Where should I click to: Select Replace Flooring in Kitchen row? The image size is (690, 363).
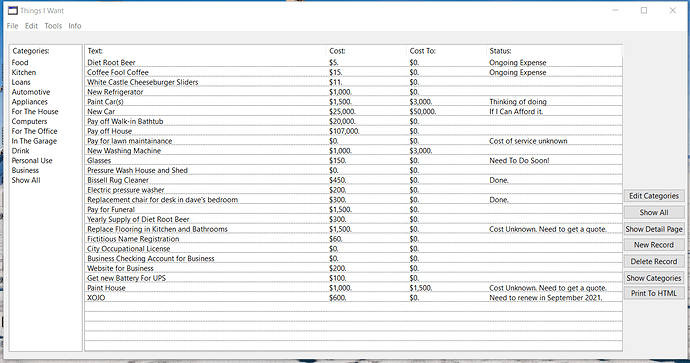click(353, 229)
